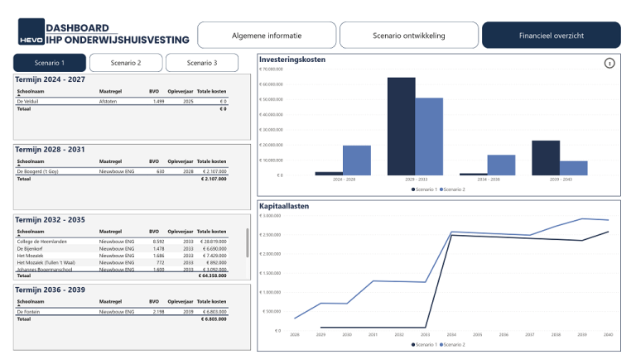Select De Boogerd ('t Goy) school row
Screen dimensions: 636x364
tap(122, 171)
